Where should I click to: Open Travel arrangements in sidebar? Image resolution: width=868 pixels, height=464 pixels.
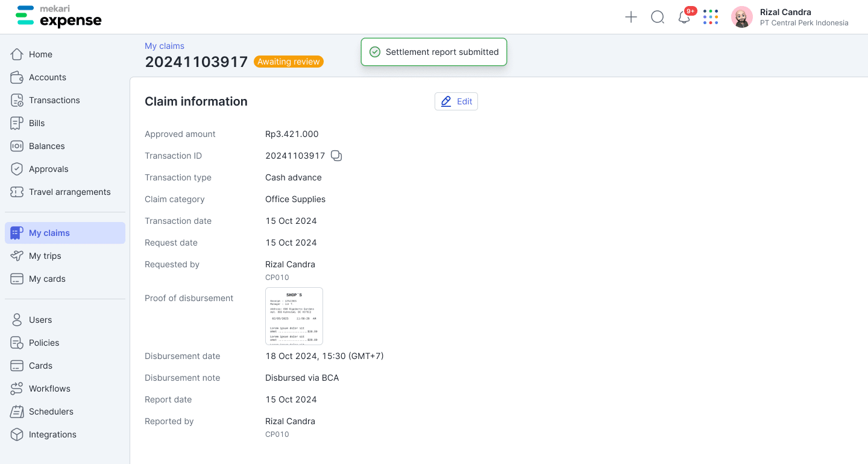pyautogui.click(x=69, y=192)
